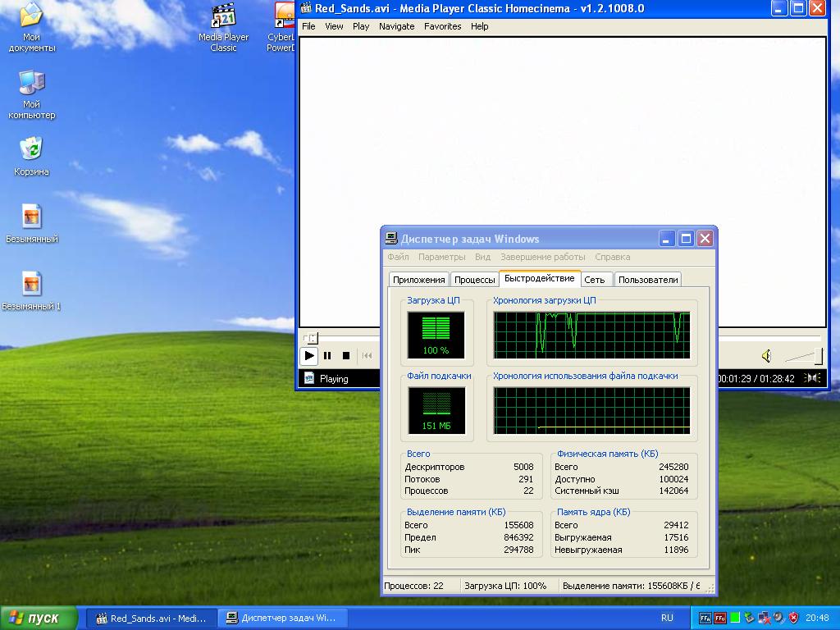
Task: Activate the Диспетчер задач taskbar button
Action: [283, 619]
